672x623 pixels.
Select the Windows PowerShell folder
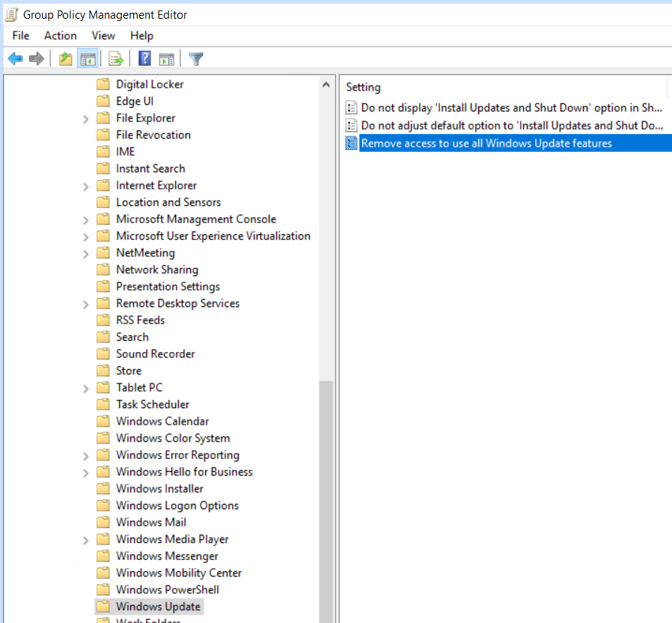(x=167, y=589)
